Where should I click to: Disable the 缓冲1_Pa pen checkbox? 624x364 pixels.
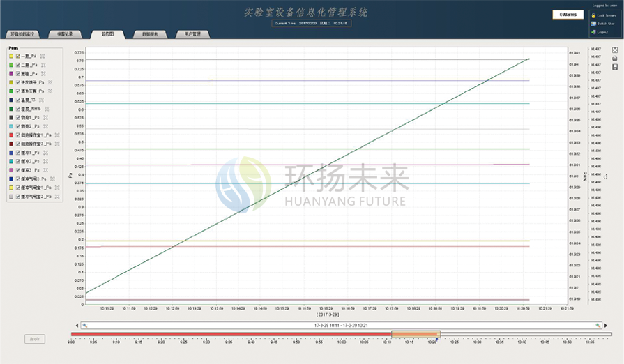coord(18,152)
